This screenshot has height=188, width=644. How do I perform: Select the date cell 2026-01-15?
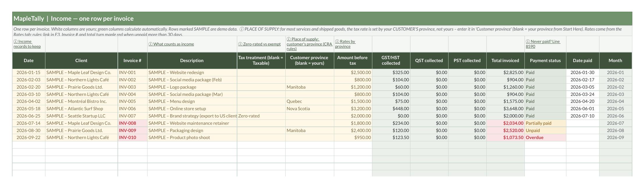click(x=29, y=73)
